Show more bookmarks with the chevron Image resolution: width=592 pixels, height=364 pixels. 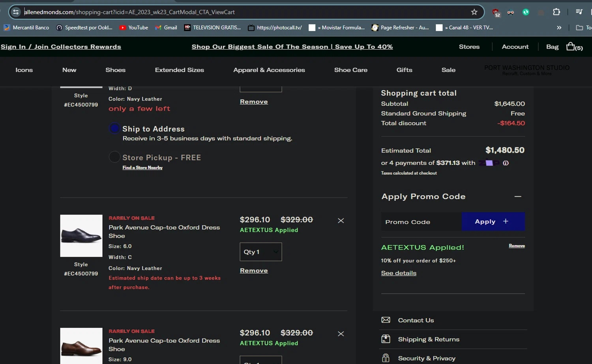pos(559,28)
